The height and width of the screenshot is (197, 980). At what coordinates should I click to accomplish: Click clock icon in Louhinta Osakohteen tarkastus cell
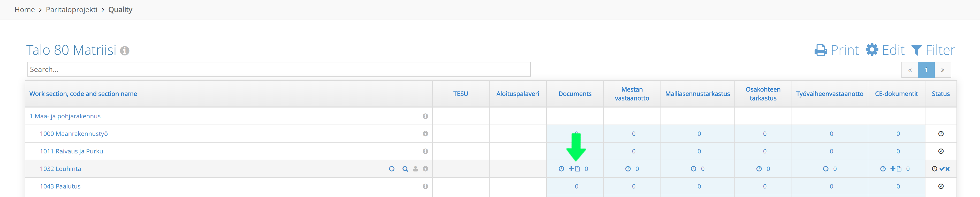(x=758, y=169)
